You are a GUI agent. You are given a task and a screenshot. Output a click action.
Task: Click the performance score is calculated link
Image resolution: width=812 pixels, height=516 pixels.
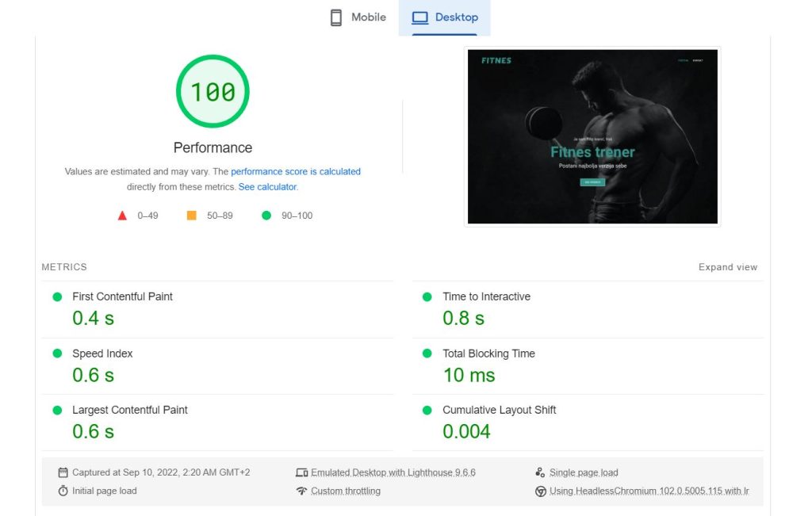coord(296,171)
